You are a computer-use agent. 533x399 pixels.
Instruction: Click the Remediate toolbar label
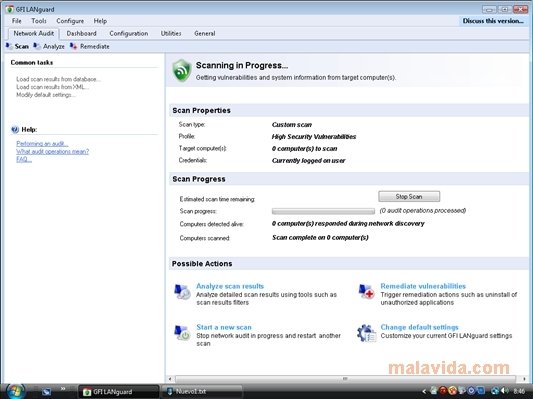click(x=95, y=47)
